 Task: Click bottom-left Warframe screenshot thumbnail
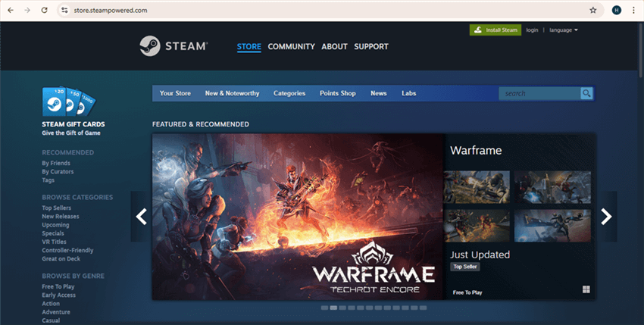477,226
